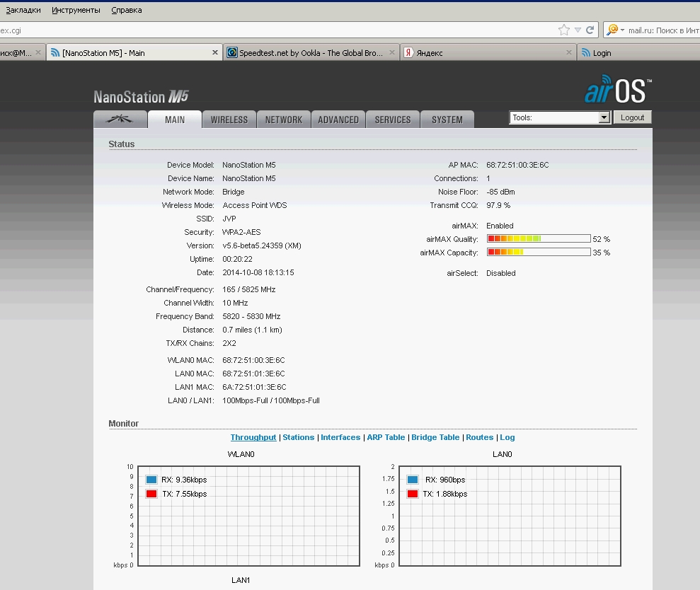
Task: Click the airMAX Capacity progress bar
Action: coord(539,252)
